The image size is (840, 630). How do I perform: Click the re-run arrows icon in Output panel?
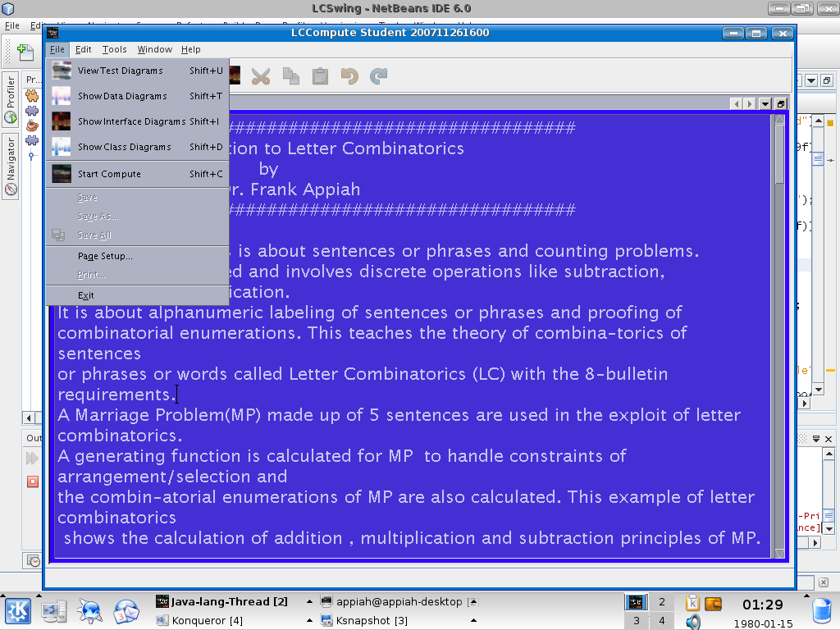tap(32, 458)
